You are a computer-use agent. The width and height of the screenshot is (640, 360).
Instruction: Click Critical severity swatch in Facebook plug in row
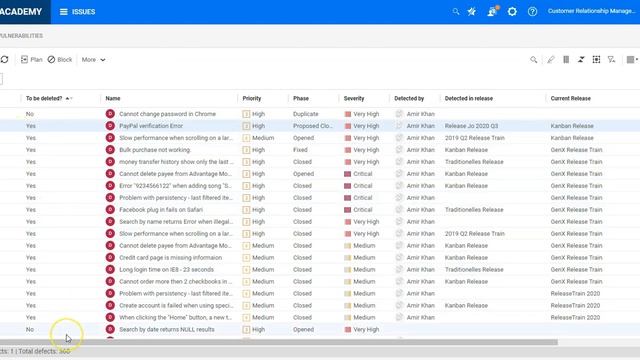click(348, 210)
